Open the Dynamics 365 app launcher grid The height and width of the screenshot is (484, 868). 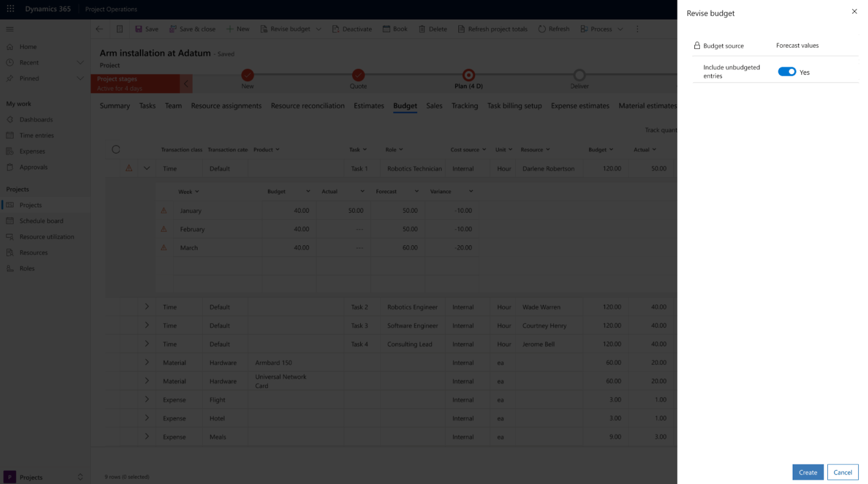[11, 9]
